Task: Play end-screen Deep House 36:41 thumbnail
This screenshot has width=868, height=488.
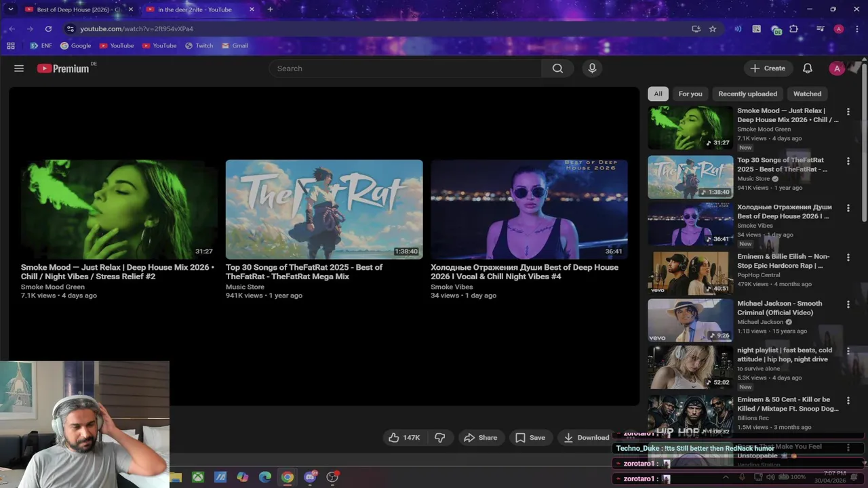Action: point(529,209)
